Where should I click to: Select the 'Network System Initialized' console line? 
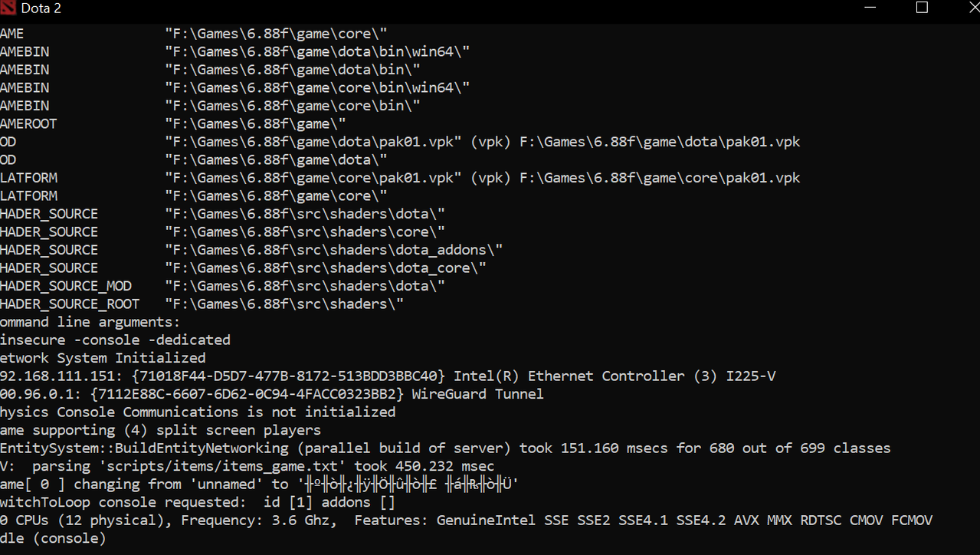click(103, 358)
